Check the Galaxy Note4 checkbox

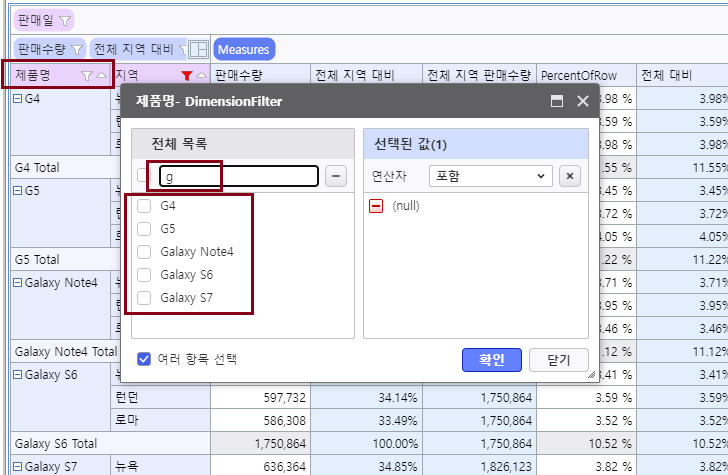(144, 251)
